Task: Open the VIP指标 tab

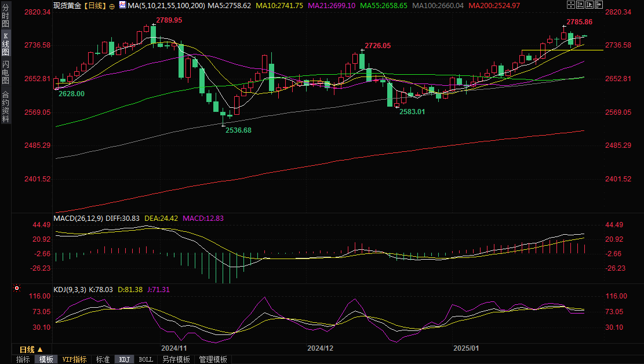Action: tap(74, 359)
